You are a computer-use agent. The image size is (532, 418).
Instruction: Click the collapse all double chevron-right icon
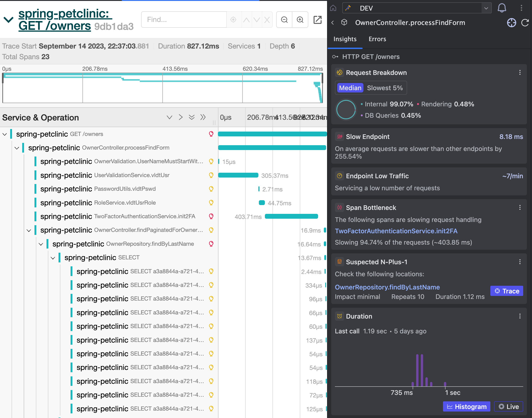tap(203, 117)
